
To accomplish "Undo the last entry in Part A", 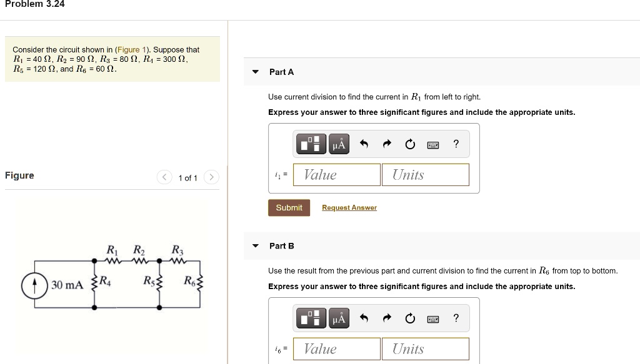I will (363, 144).
